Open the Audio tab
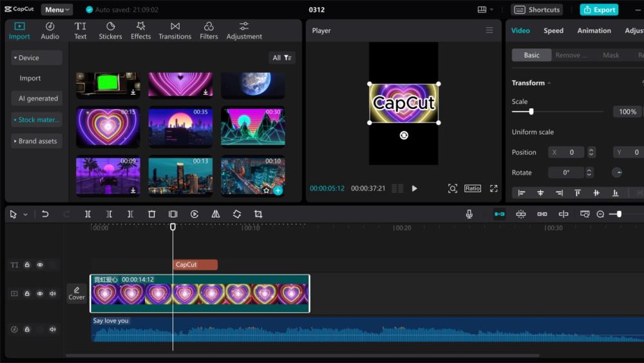 [x=50, y=31]
